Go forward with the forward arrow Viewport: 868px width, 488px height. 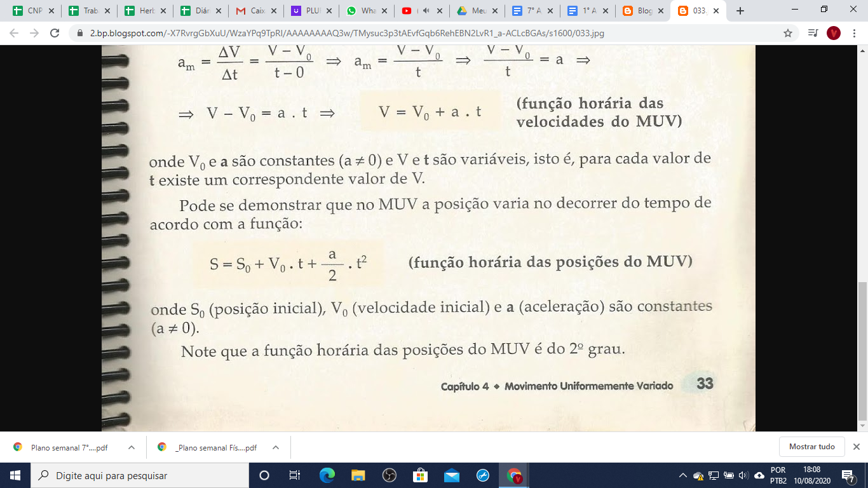point(34,33)
